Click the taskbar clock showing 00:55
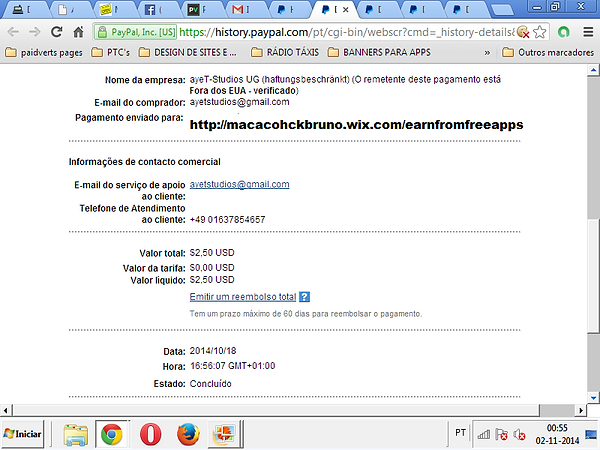This screenshot has height=450, width=600. [557, 434]
